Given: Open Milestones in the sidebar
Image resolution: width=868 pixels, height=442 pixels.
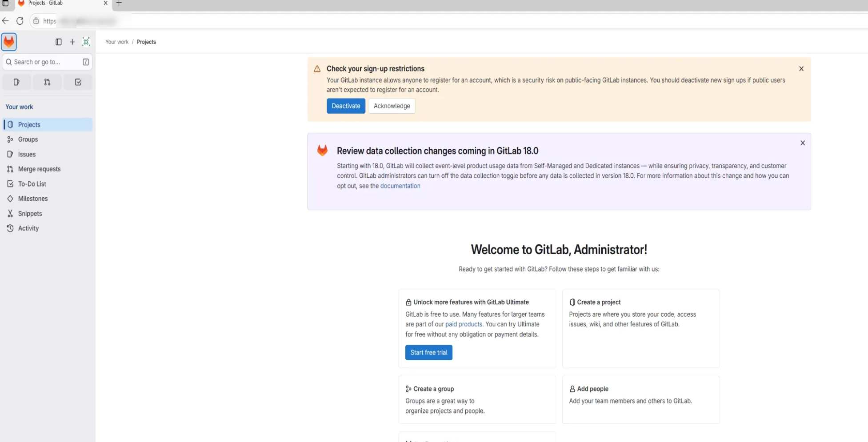Looking at the screenshot, I should [x=48, y=199].
